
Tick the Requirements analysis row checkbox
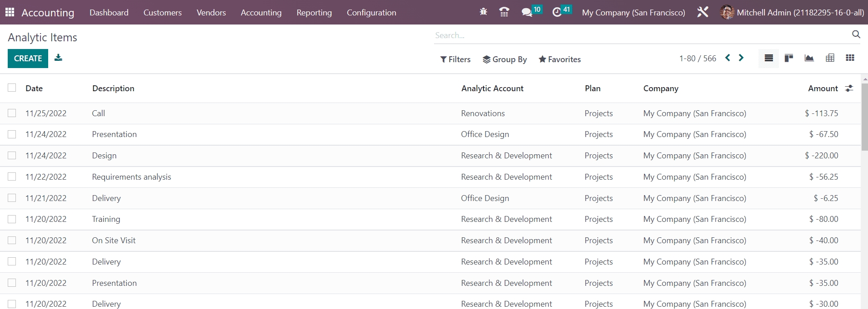click(12, 177)
